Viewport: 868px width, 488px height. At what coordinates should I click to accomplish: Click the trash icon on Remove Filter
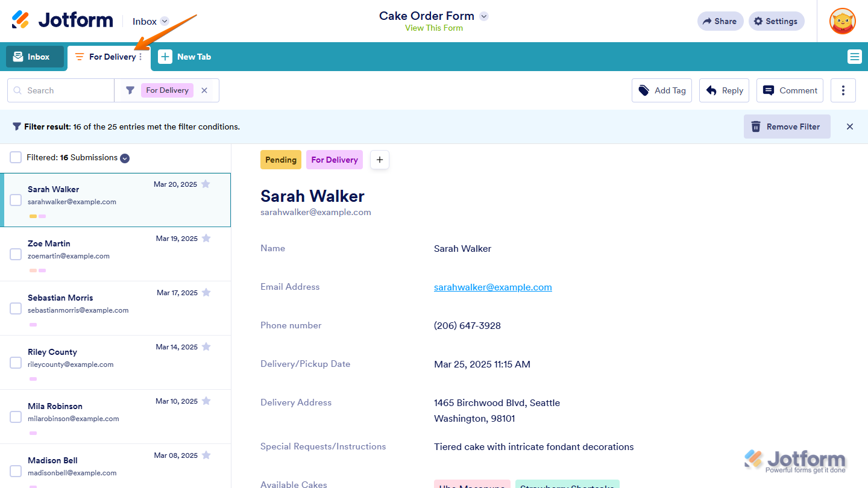coord(756,127)
